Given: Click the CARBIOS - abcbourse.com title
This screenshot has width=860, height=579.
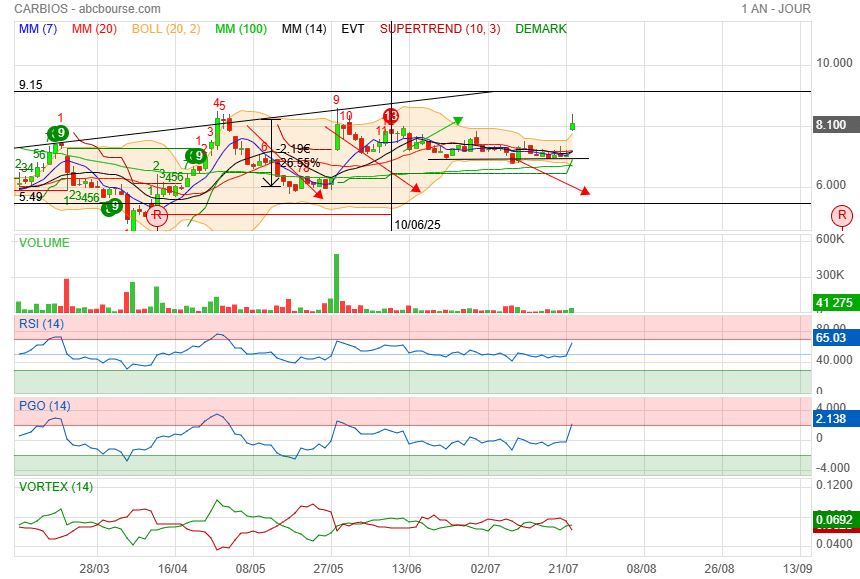Looking at the screenshot, I should point(87,9).
